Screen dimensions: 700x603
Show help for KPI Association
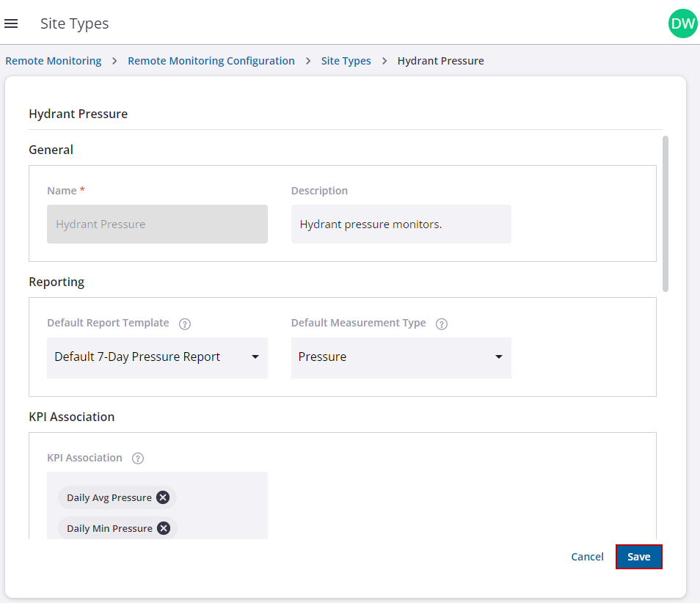(x=138, y=458)
